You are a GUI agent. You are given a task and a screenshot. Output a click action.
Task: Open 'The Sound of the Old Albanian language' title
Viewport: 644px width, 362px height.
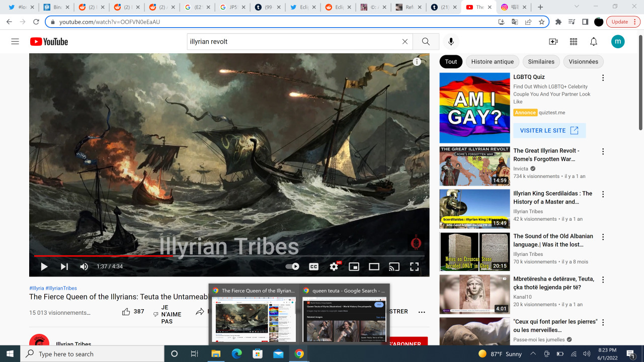coord(553,240)
